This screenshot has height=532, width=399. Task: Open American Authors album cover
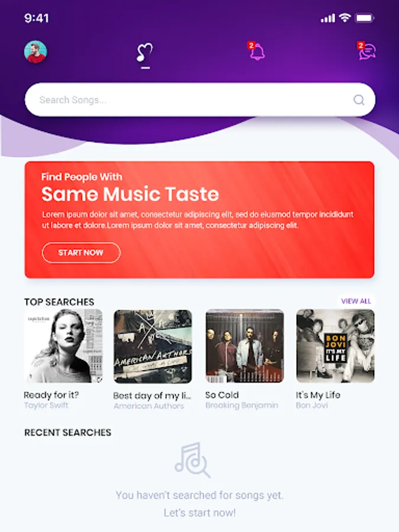[x=153, y=346]
